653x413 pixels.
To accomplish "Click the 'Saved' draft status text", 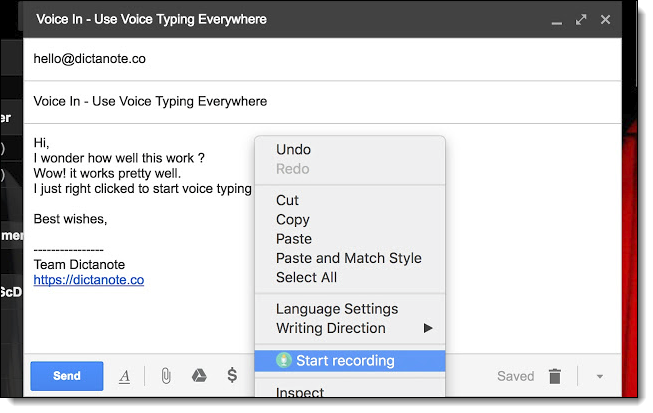I will [x=516, y=376].
